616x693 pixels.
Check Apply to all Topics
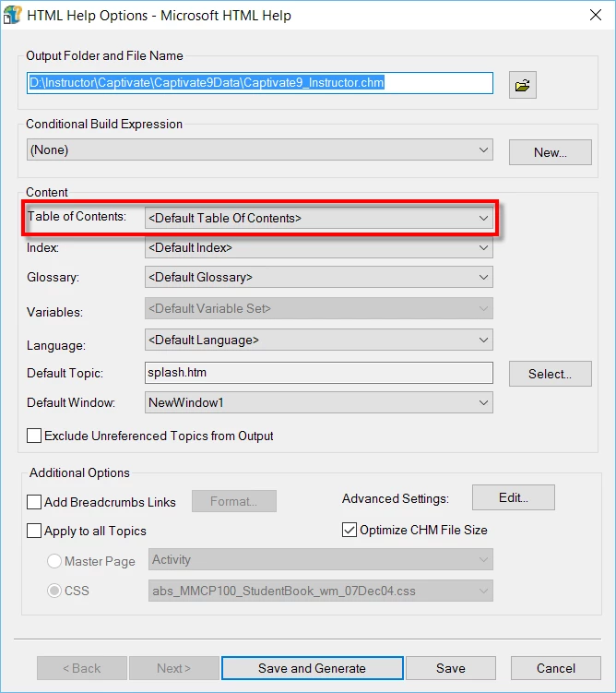(x=34, y=531)
